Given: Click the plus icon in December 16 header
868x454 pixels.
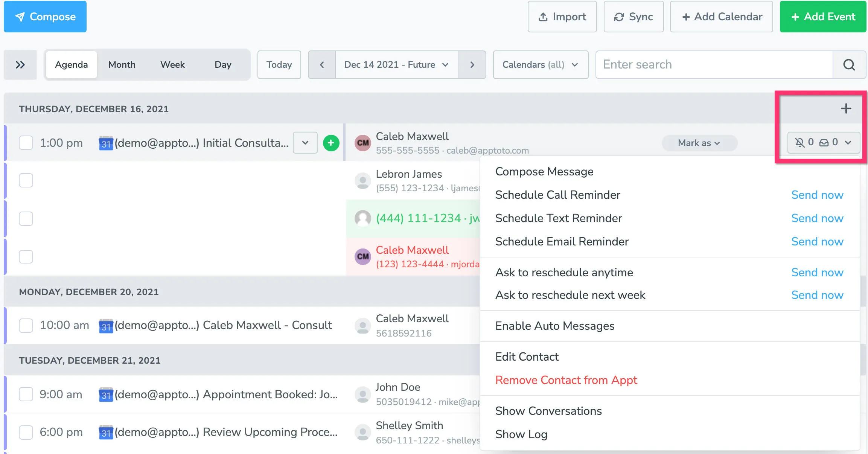Looking at the screenshot, I should (x=846, y=108).
